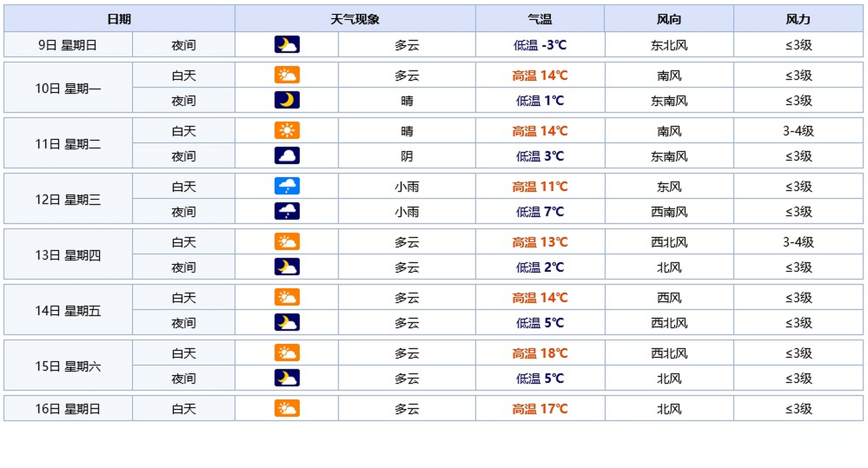Select the 13日 星期四 date cell

click(x=68, y=255)
